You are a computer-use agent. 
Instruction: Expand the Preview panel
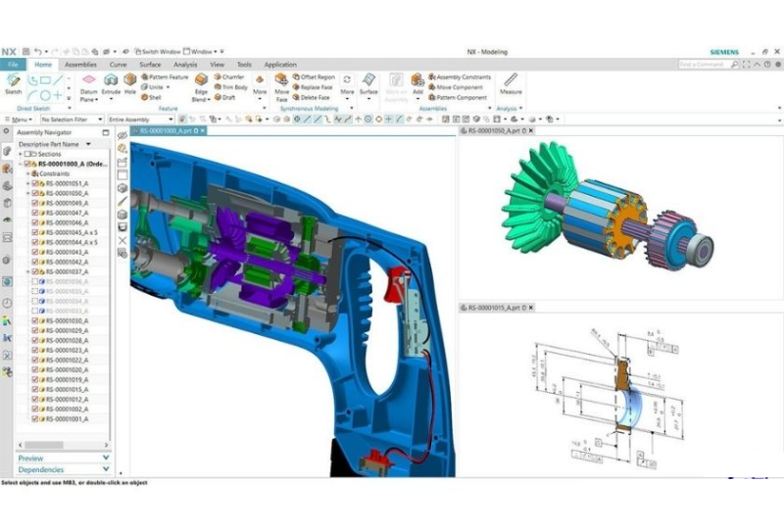coord(63,458)
